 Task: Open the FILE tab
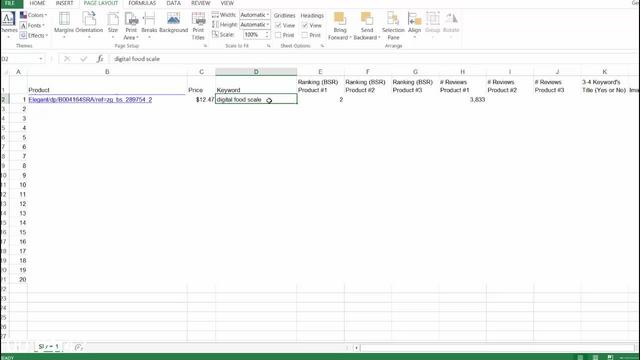pyautogui.click(x=10, y=3)
